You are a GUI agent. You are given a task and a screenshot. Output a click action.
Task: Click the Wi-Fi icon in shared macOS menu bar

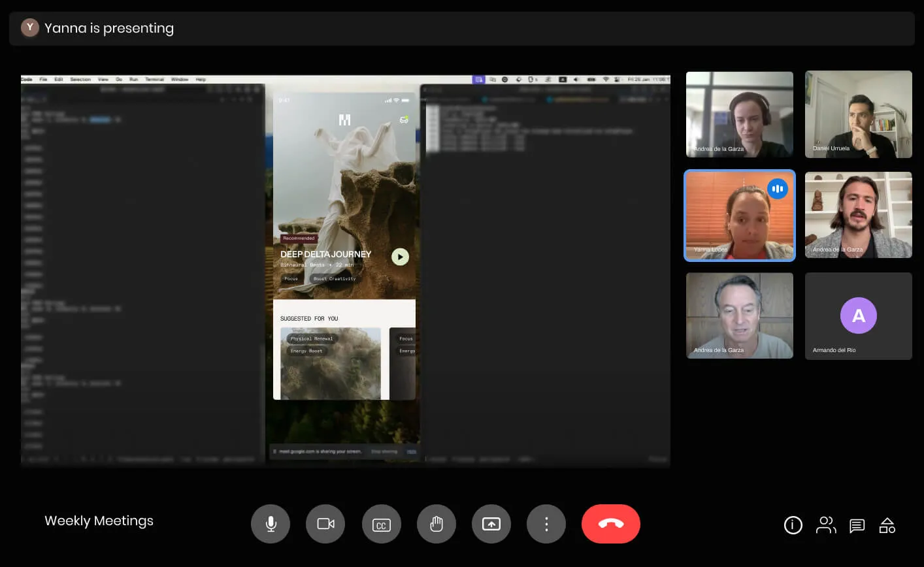(606, 80)
